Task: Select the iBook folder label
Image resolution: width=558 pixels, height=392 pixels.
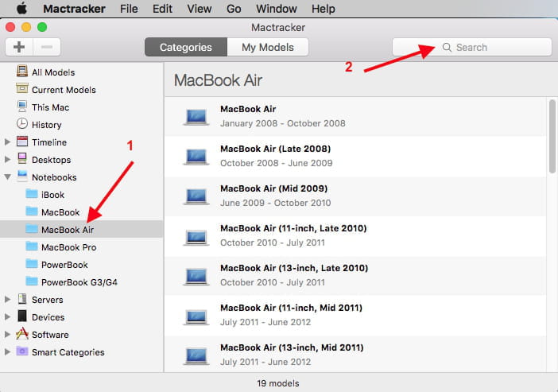Action: pyautogui.click(x=52, y=195)
